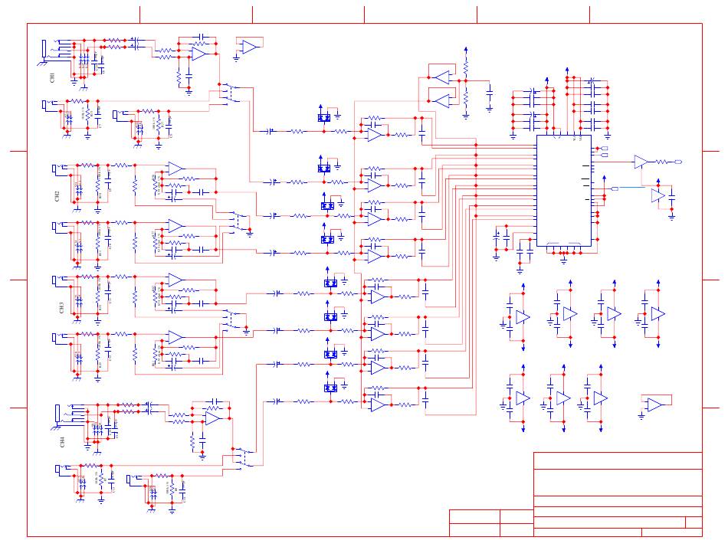This screenshot has width=728, height=560.
Task: Select the output port symbol after series resistor
Action: [x=678, y=162]
